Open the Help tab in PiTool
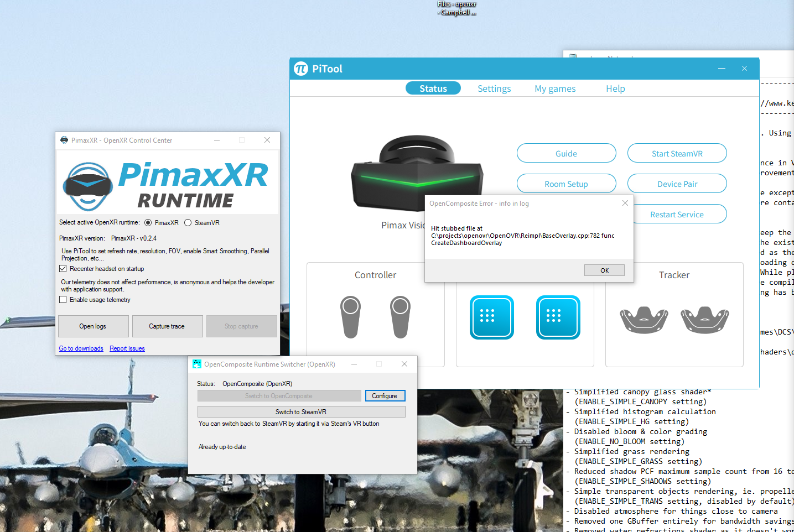The image size is (794, 532). click(615, 88)
